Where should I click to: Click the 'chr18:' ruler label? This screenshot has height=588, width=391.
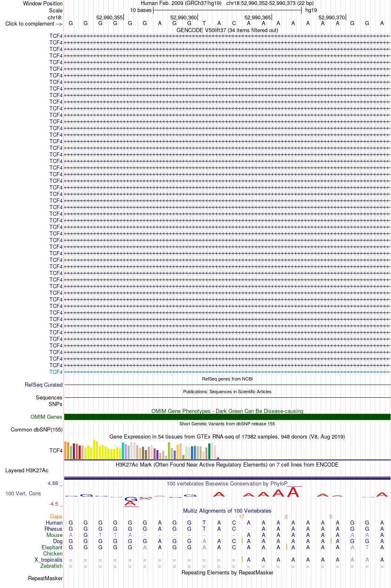[x=55, y=17]
